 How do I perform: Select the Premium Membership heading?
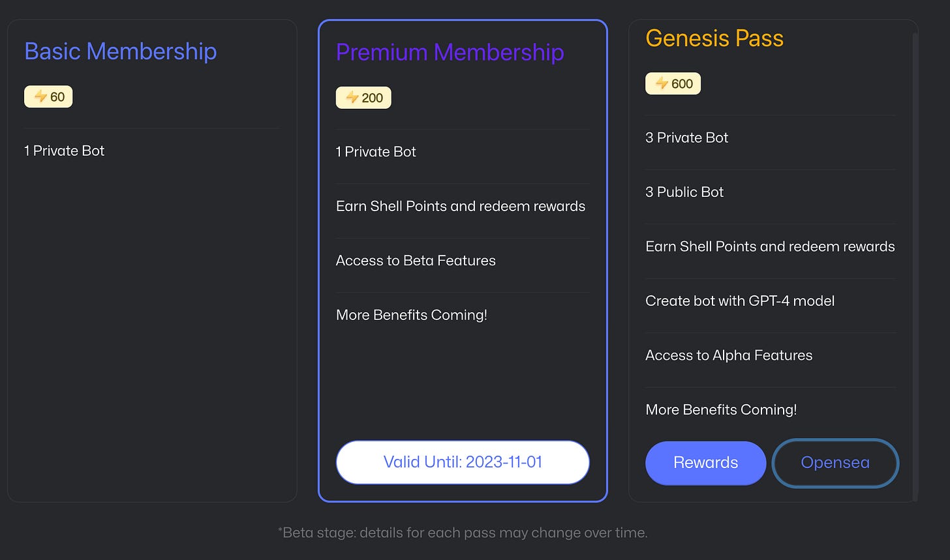point(450,52)
